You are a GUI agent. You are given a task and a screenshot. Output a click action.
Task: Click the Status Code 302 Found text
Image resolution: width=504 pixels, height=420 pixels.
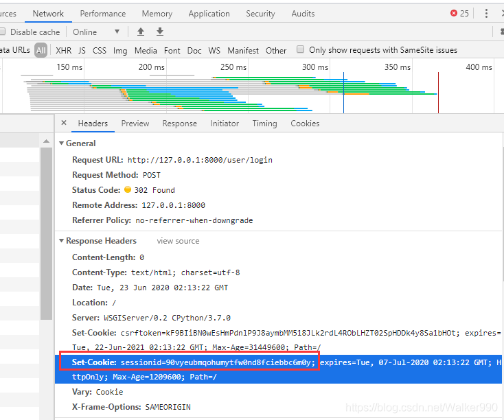point(154,190)
